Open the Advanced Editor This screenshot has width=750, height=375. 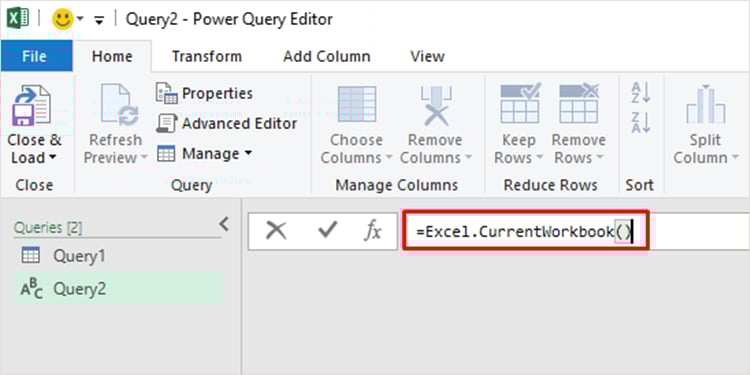[227, 123]
